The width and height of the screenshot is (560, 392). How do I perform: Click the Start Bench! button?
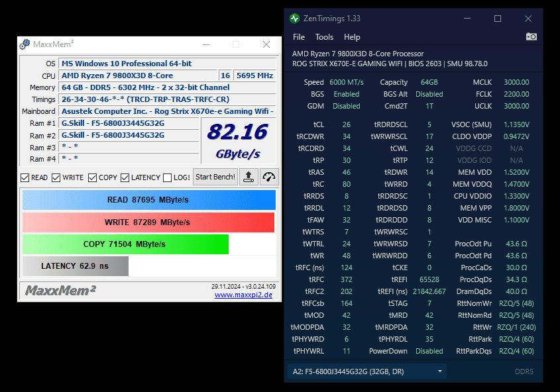pos(215,177)
